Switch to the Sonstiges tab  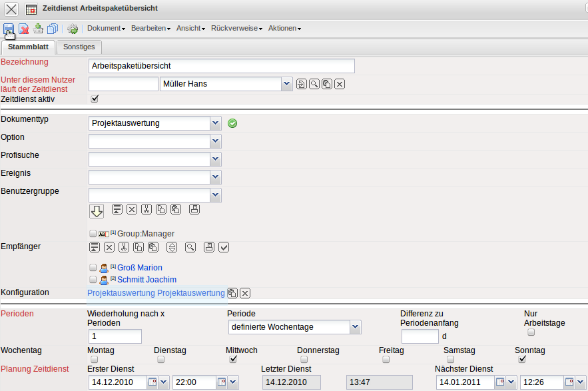79,47
